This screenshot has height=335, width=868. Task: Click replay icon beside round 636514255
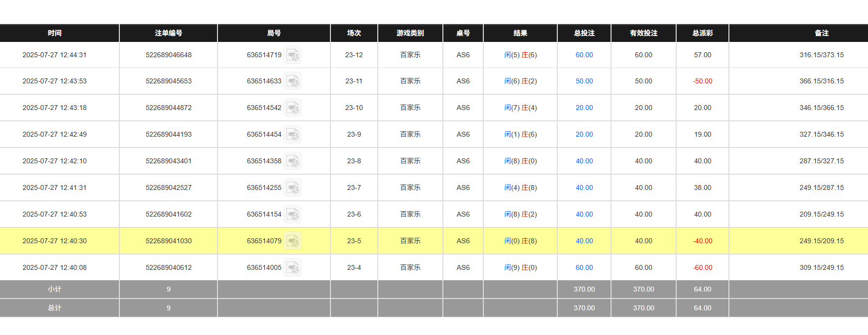coord(292,187)
